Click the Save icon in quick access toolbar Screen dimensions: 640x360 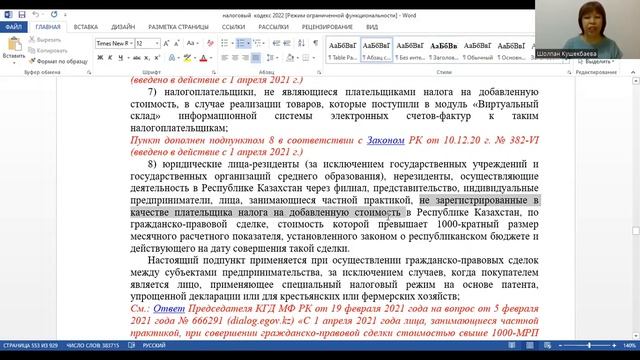[22, 15]
